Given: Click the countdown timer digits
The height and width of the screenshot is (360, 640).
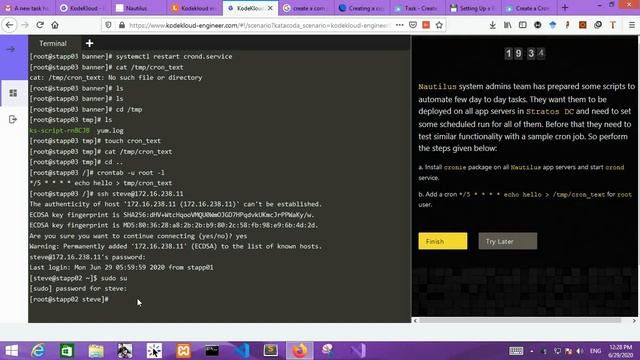Looking at the screenshot, I should (524, 53).
